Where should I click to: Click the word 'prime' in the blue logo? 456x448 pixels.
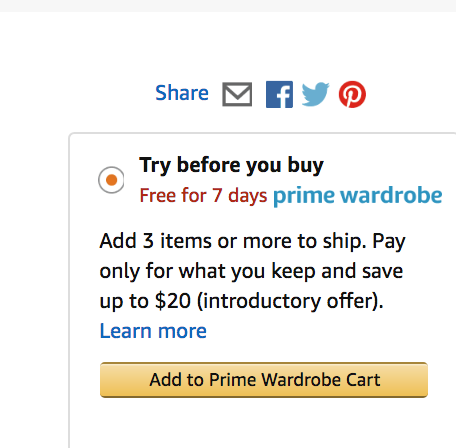(x=304, y=196)
